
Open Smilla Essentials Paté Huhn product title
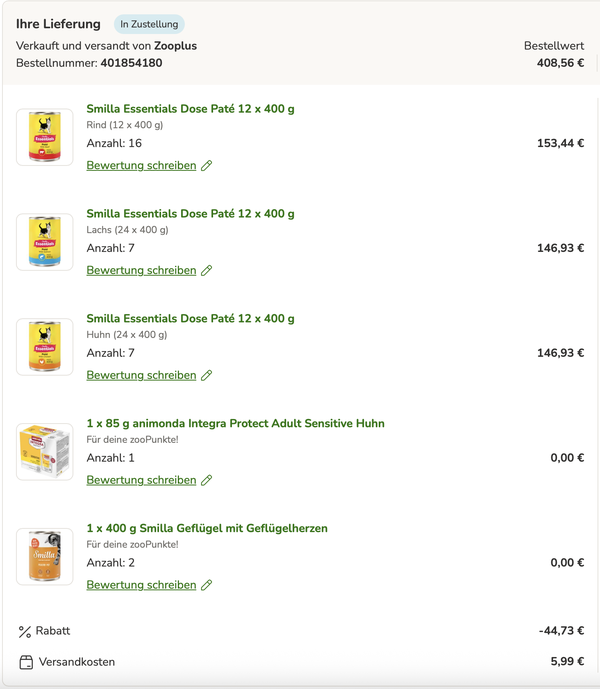click(190, 319)
